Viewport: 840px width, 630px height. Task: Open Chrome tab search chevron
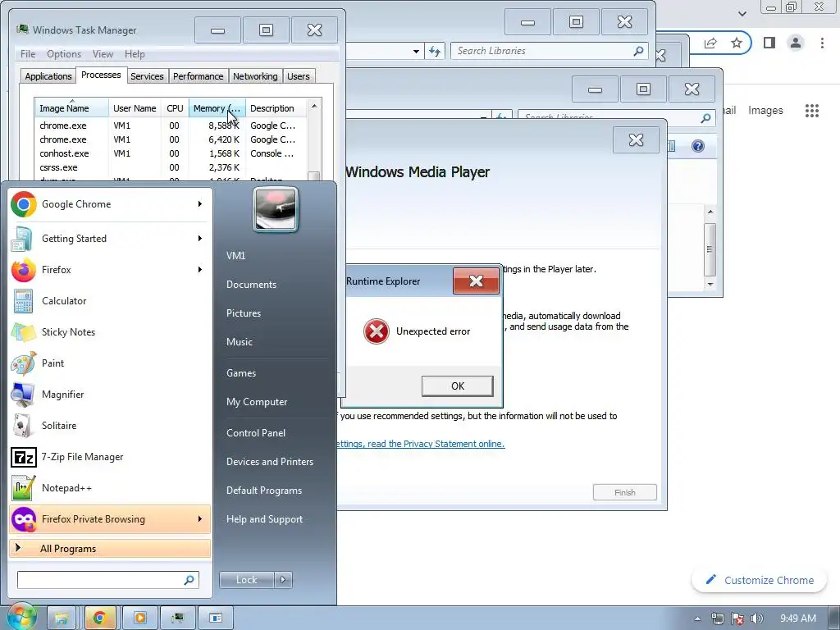742,13
